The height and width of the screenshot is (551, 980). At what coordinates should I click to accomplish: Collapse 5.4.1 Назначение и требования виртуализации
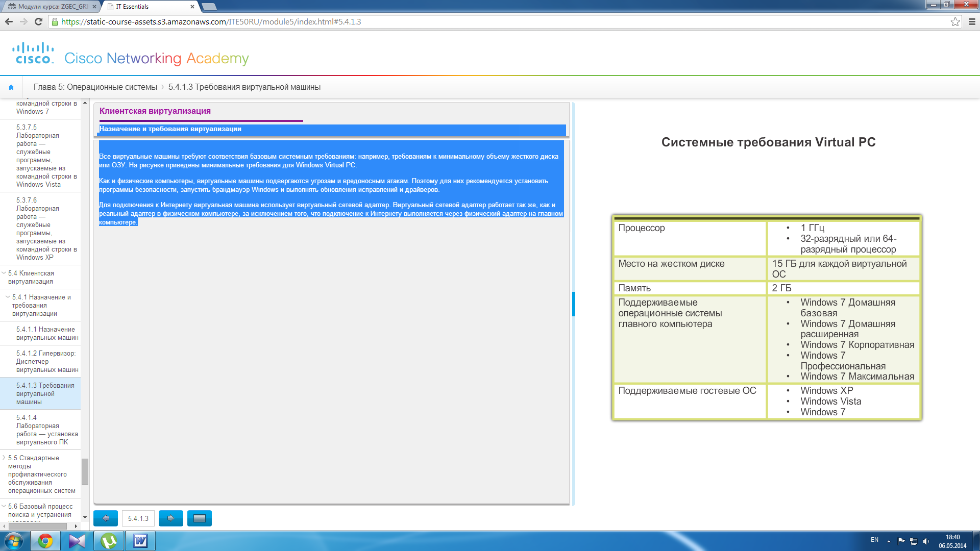pyautogui.click(x=8, y=297)
